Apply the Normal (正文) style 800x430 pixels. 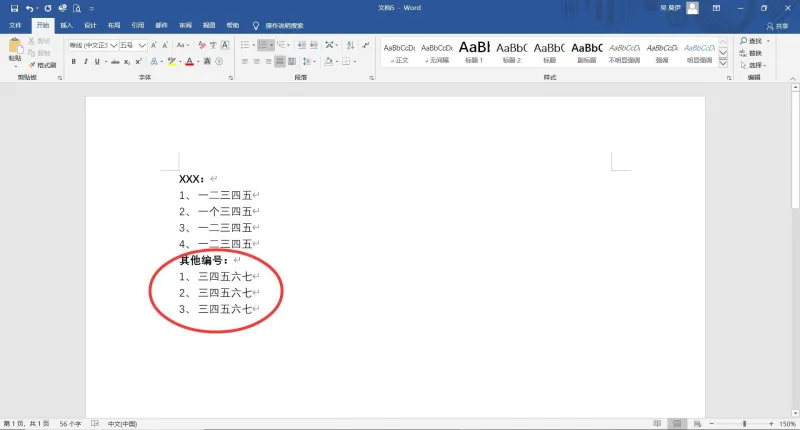coord(399,52)
